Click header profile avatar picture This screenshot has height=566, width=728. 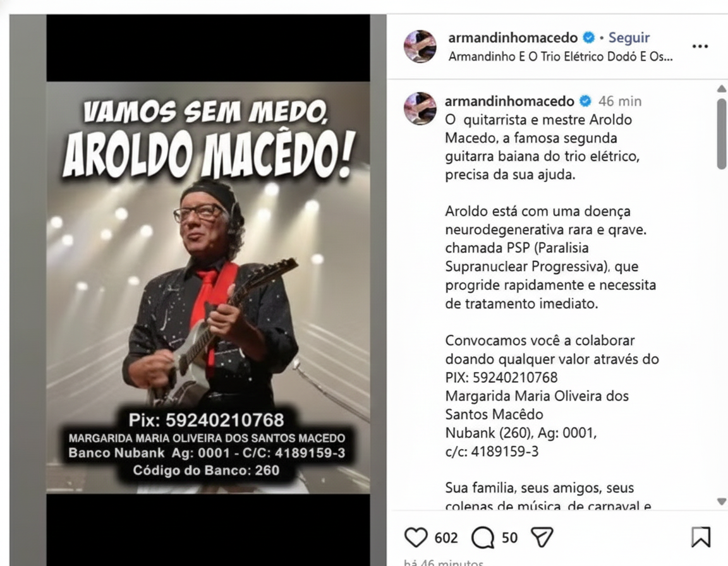(420, 46)
